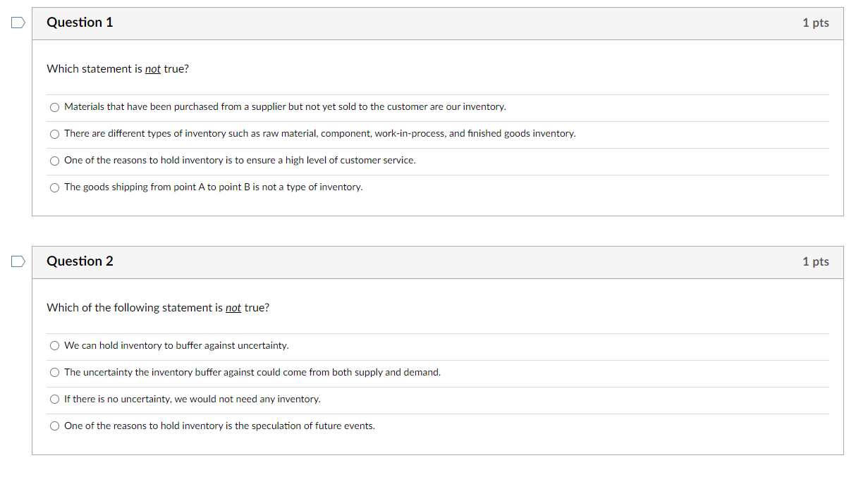Bookmark Question 2 using its flag marker

click(17, 261)
